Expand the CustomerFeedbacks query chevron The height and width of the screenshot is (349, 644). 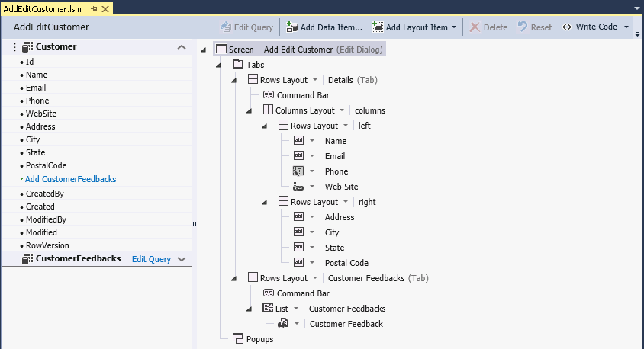point(182,259)
